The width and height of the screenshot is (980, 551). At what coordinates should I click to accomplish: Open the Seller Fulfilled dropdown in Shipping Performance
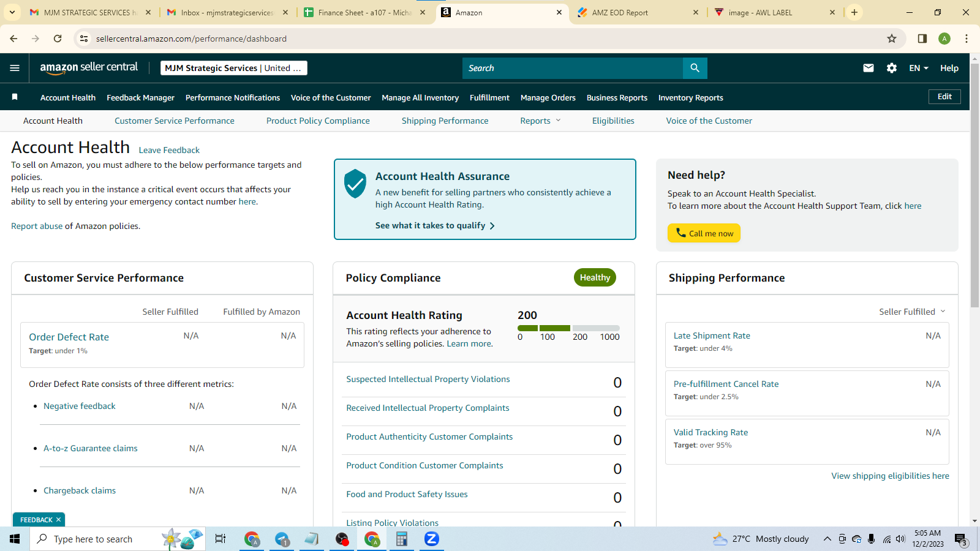tap(912, 312)
